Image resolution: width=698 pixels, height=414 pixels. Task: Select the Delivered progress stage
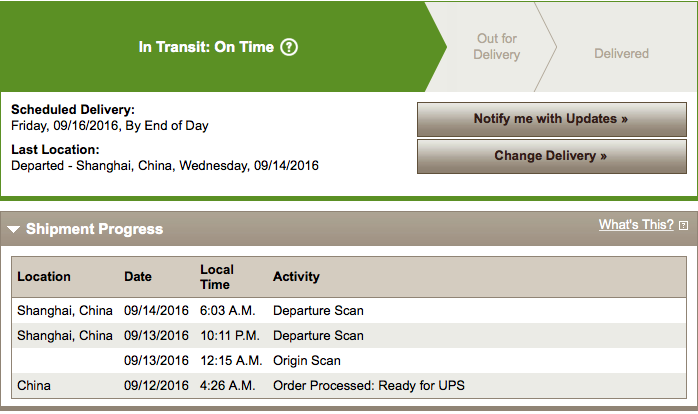coord(621,53)
